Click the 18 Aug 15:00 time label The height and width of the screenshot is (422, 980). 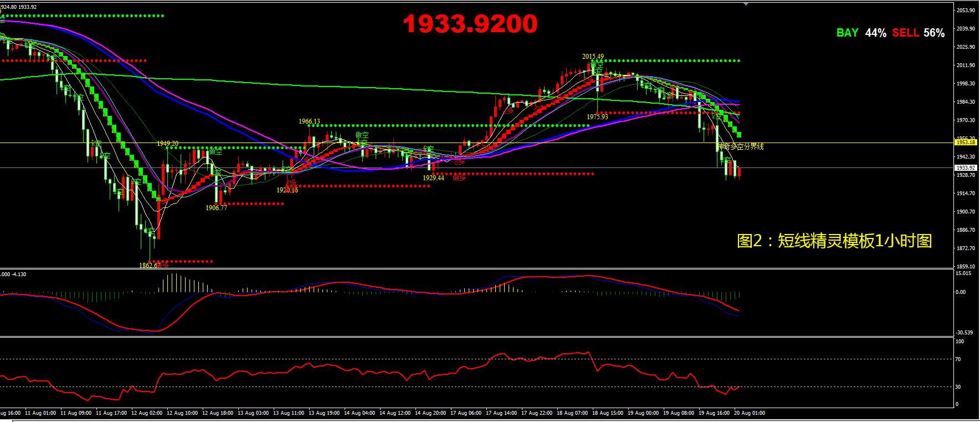[x=608, y=413]
